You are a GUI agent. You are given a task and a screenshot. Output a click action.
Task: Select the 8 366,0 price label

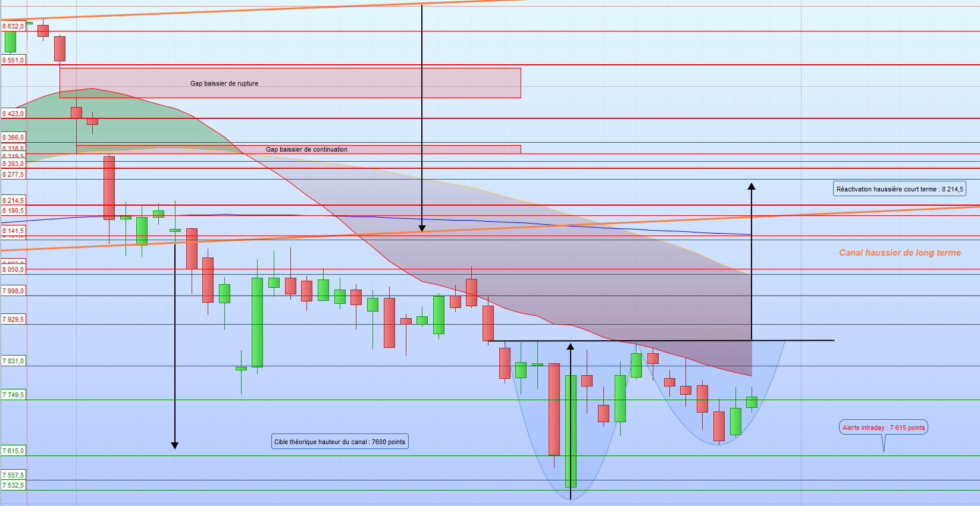coord(13,137)
